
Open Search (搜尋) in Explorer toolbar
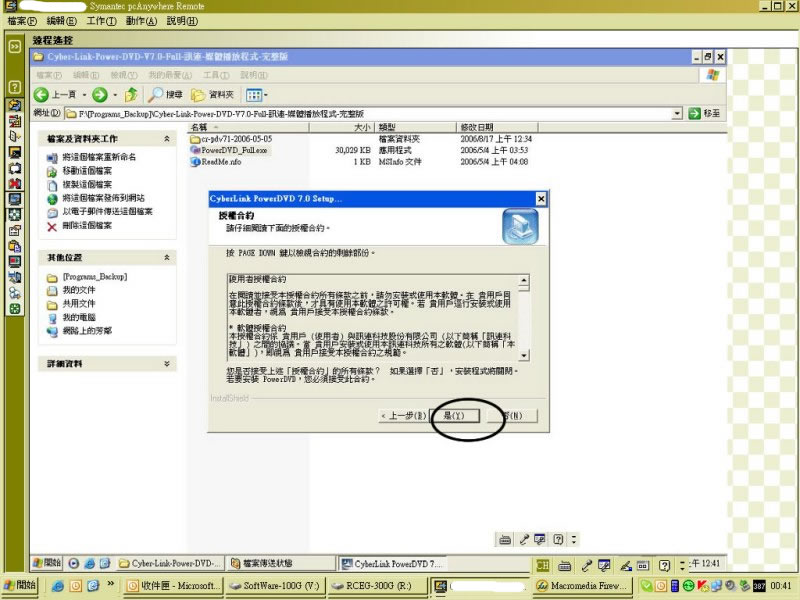(x=165, y=94)
